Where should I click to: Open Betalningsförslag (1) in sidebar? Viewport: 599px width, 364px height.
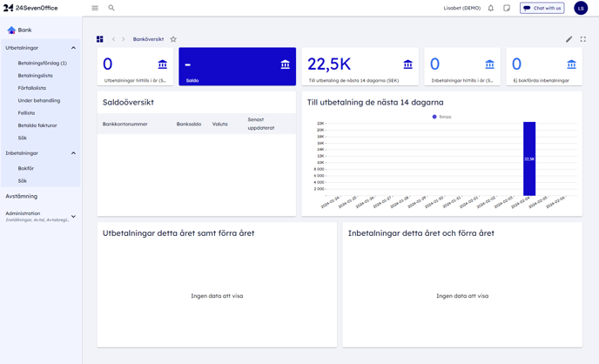(x=42, y=63)
